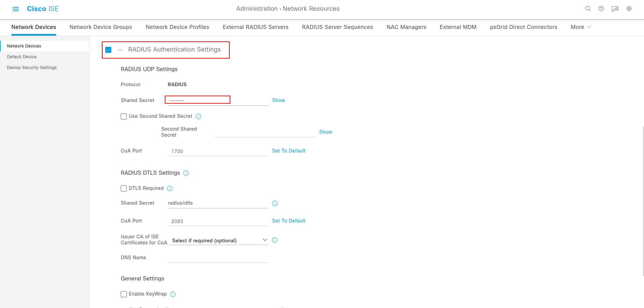Viewport: 644px width, 308px height.
Task: Click info icon beside Use Second Shared Secret
Action: [198, 116]
